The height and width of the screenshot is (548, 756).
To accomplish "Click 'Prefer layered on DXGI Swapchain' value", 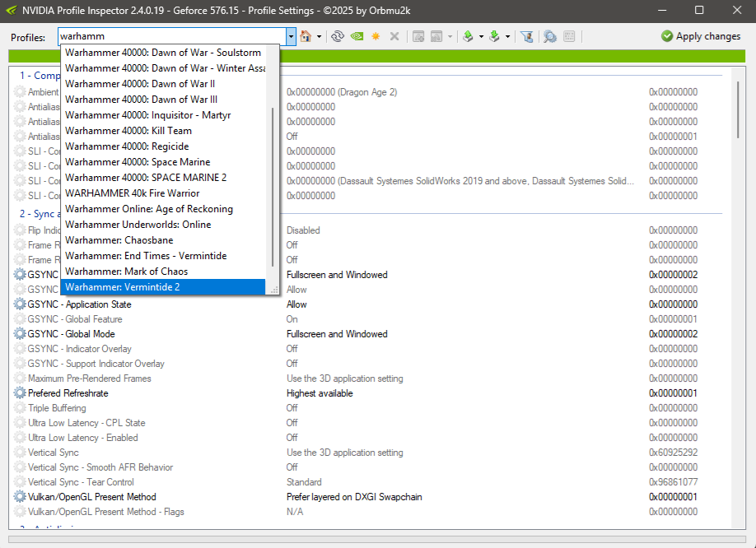I will point(354,497).
